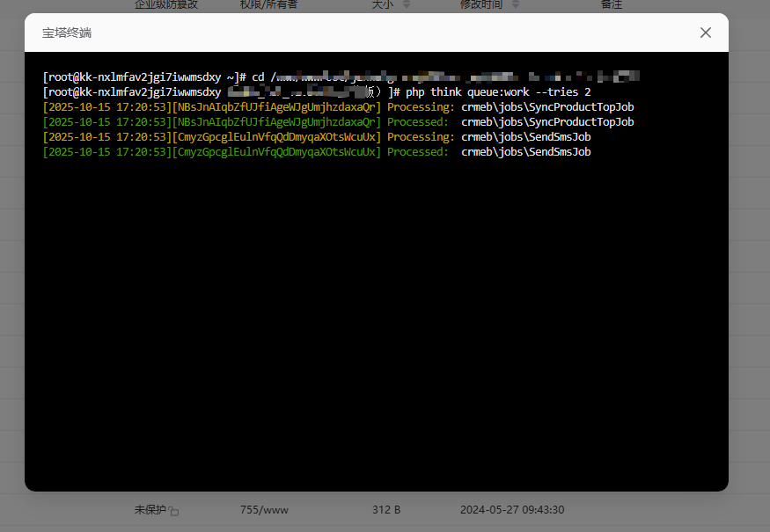Click the 2024-05-27 09:43:30 modified time
This screenshot has width=770, height=532.
pyautogui.click(x=511, y=510)
